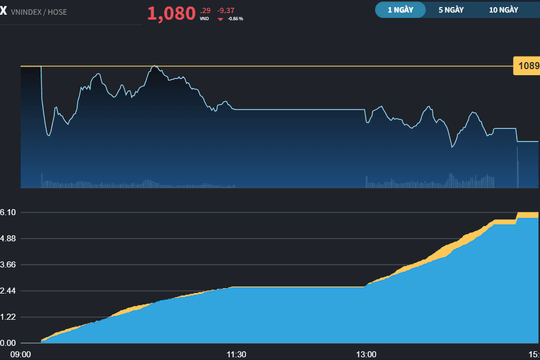Click the 1.22 volume axis label
This screenshot has width=540, height=360.
[8, 317]
